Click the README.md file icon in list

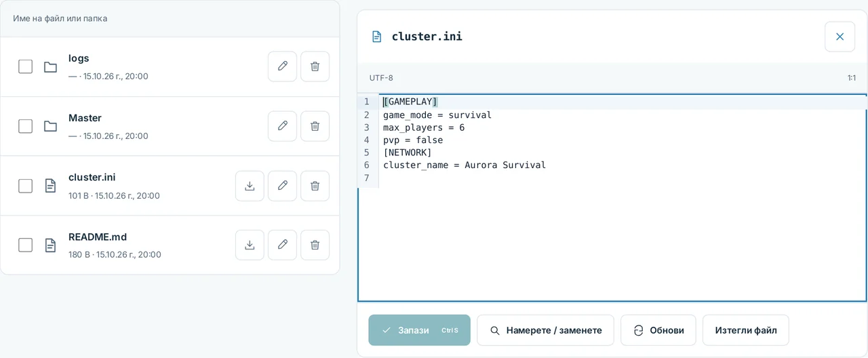point(50,245)
